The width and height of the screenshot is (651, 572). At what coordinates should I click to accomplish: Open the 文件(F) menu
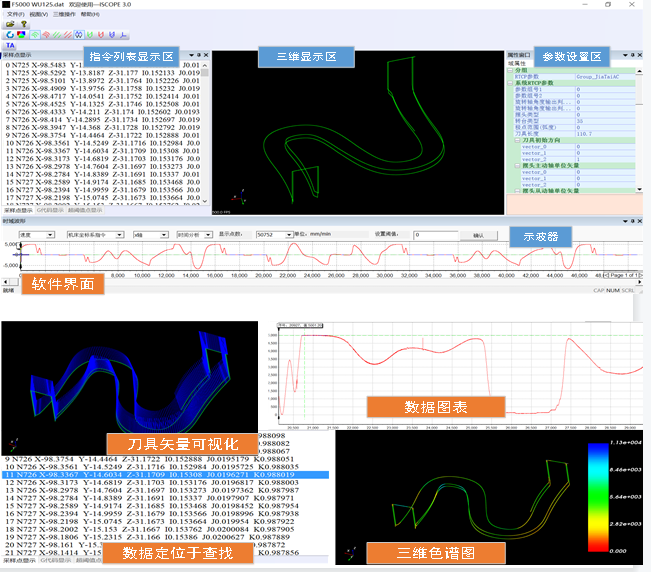coord(13,15)
